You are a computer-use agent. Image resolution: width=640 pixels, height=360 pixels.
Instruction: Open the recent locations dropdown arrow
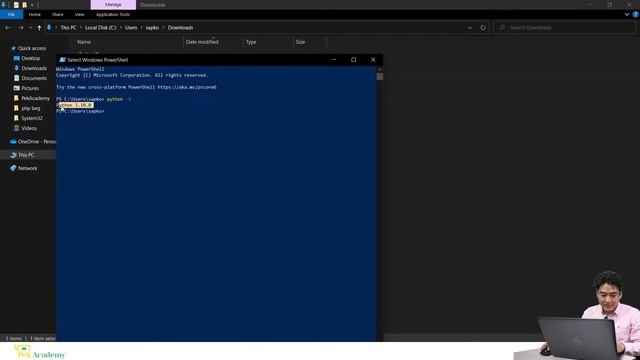pyautogui.click(x=31, y=28)
